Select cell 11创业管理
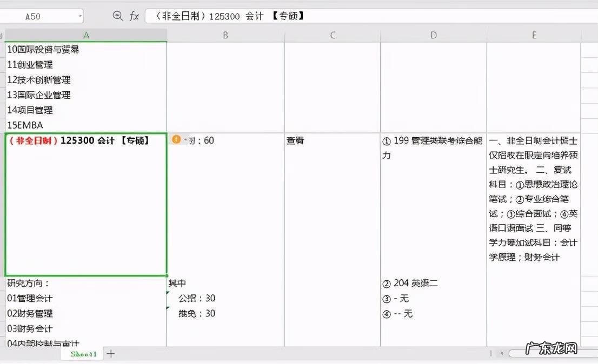Viewport: 598px width, 364px height. pyautogui.click(x=86, y=65)
